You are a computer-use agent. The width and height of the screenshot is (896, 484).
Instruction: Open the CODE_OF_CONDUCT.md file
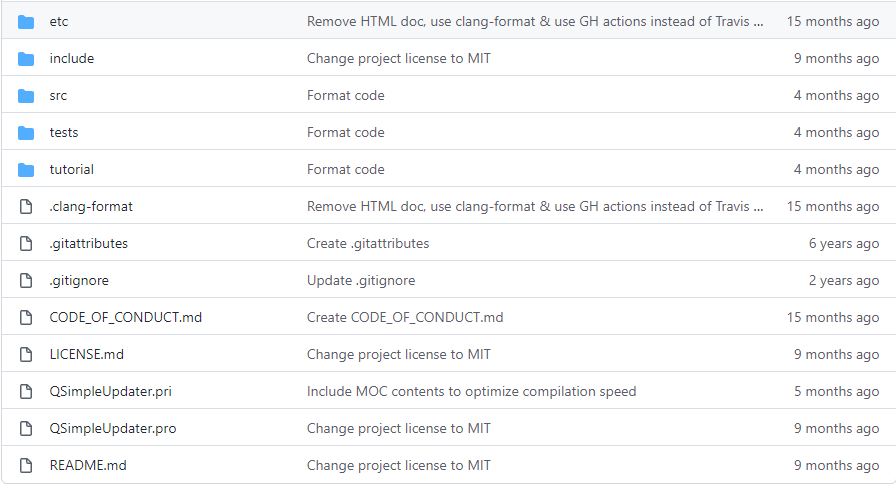(125, 317)
